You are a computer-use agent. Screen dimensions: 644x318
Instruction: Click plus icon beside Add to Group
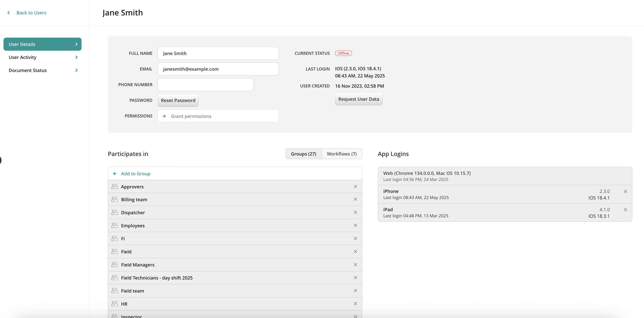point(115,174)
